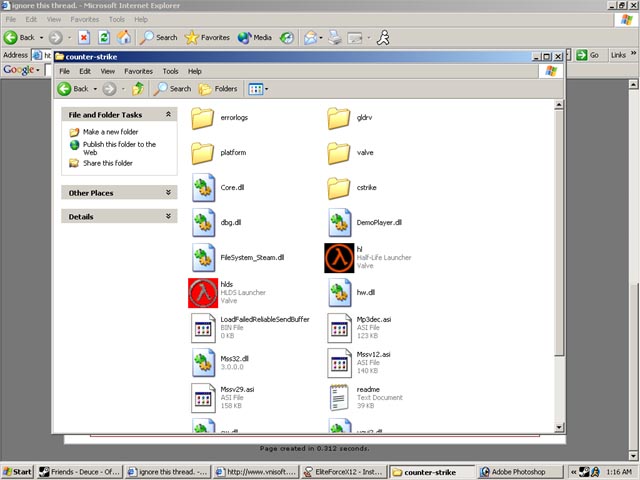
Task: Open the platform folder
Action: point(202,153)
